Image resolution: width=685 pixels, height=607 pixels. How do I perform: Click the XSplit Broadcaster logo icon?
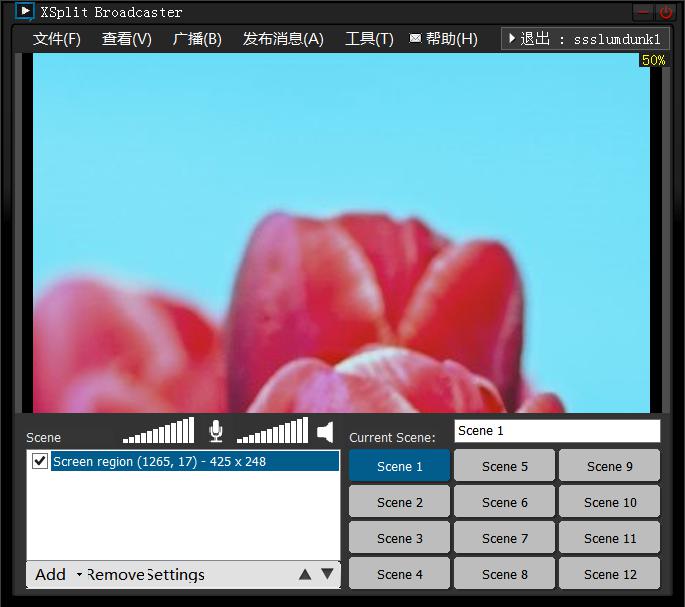coord(24,11)
